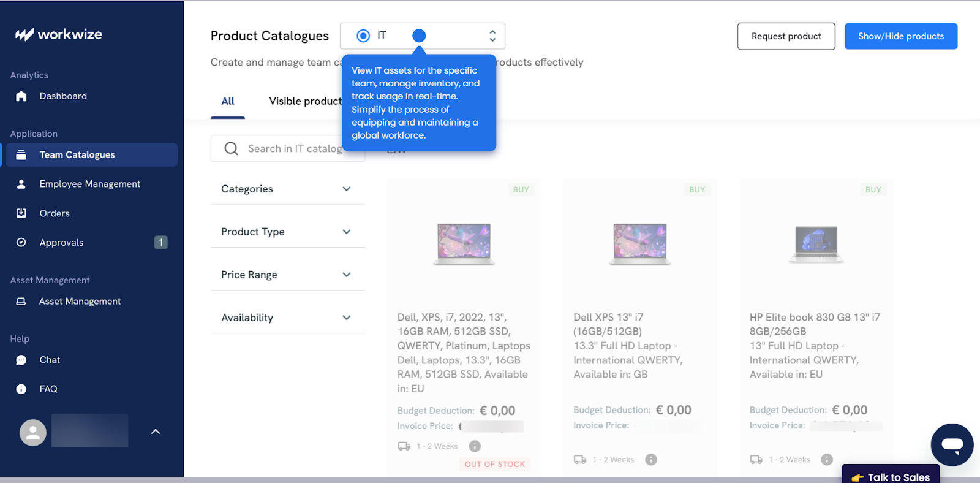Click info icon beside Dell XPS delivery time
This screenshot has height=483, width=980.
coord(651,460)
